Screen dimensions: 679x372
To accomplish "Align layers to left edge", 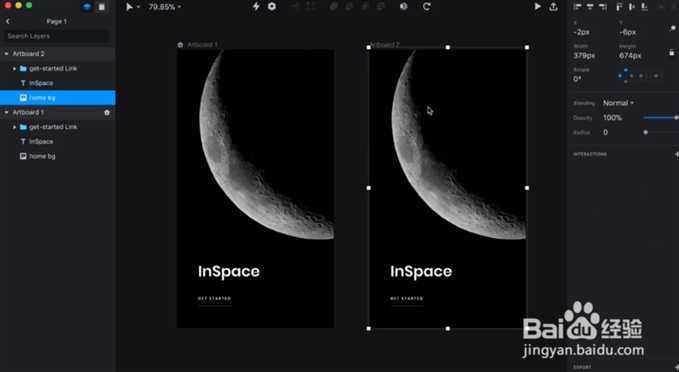I will pos(578,6).
